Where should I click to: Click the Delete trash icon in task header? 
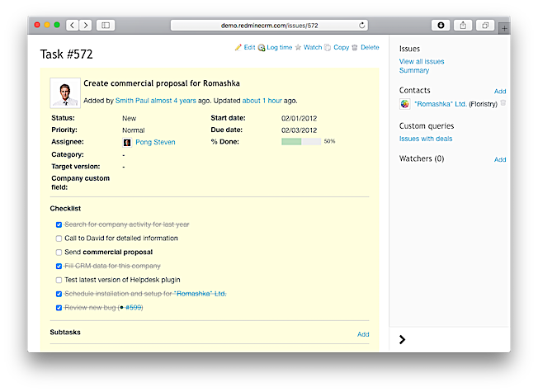click(355, 48)
